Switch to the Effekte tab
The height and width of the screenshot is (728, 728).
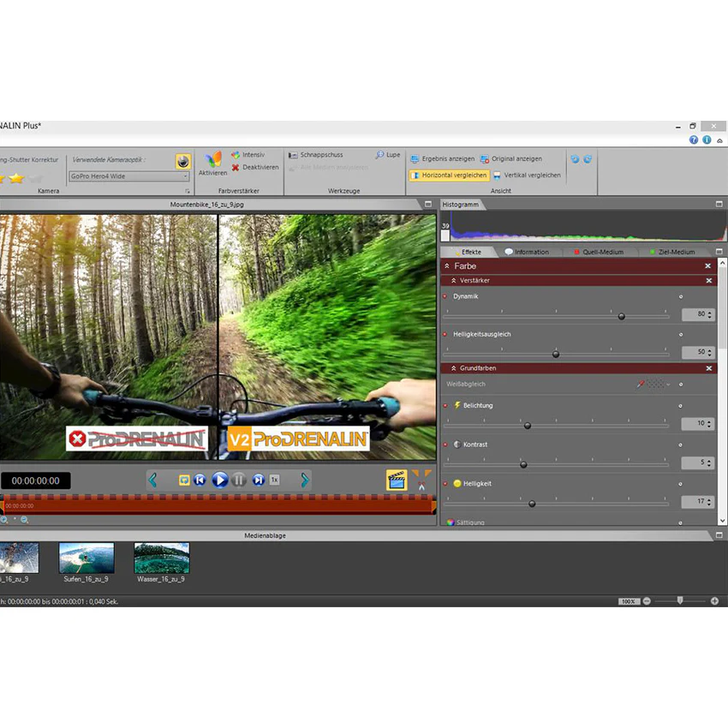click(469, 252)
